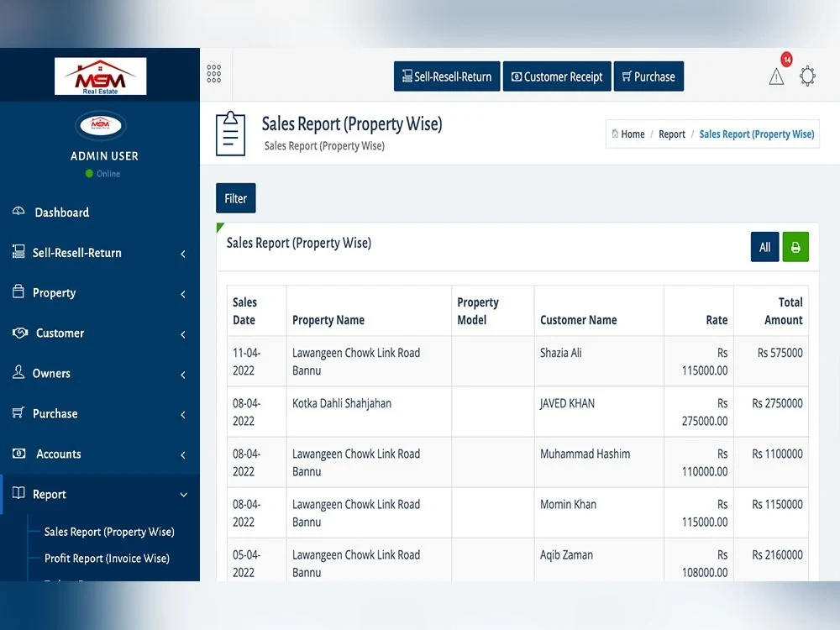840x630 pixels.
Task: Click the Purchase top button
Action: 648,76
